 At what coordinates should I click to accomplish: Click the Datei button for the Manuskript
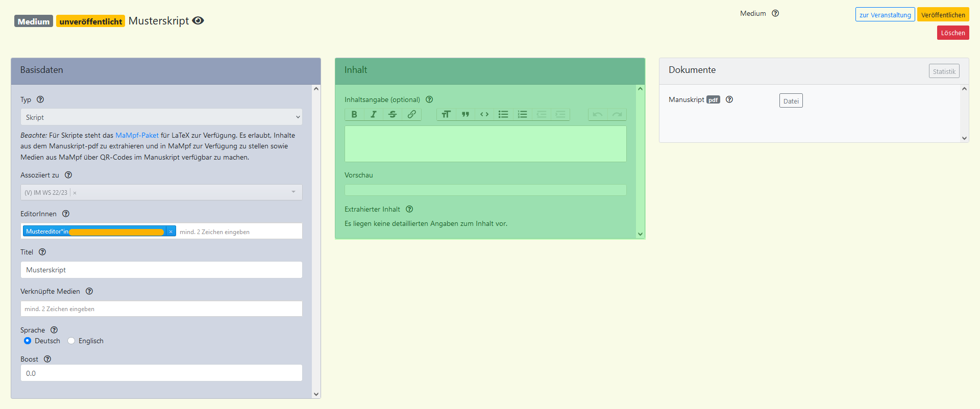[791, 101]
